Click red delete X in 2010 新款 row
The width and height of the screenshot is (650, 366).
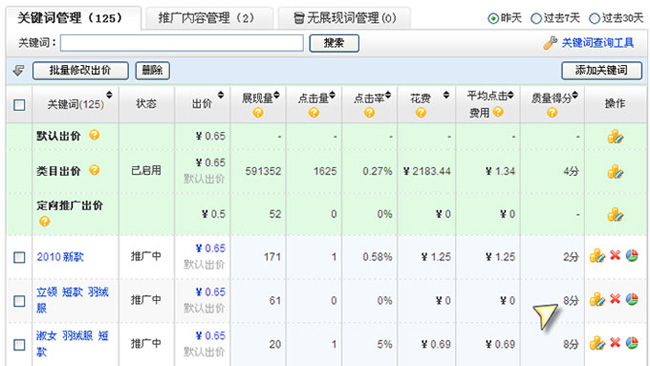point(615,255)
